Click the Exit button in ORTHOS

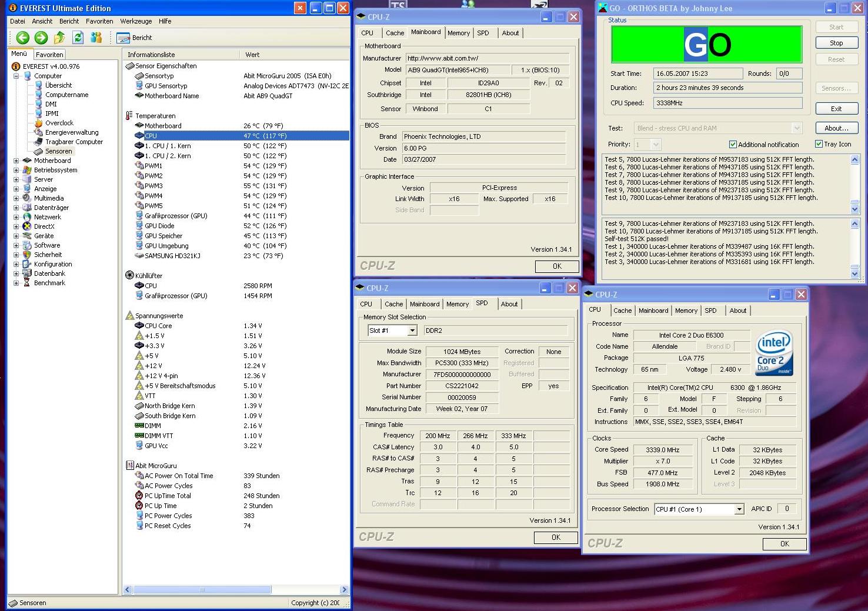coord(836,109)
